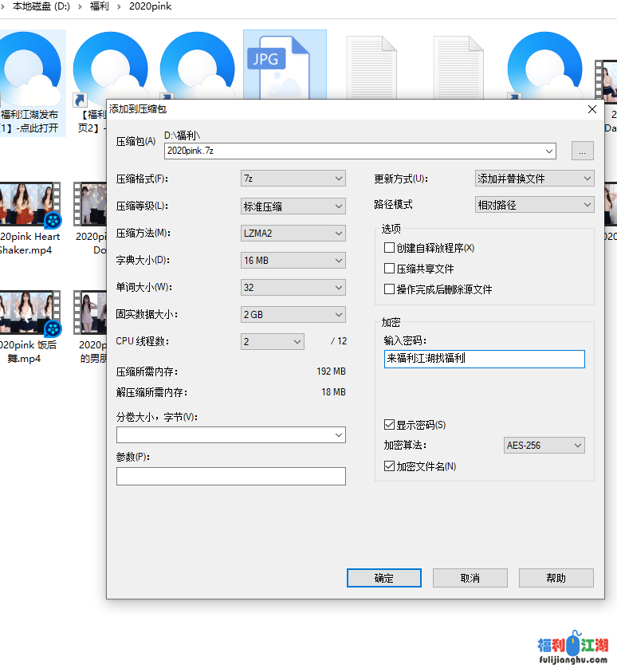Image resolution: width=617 pixels, height=672 pixels.
Task: Select the rightmost cloud shortcut icon in top row
Action: click(x=545, y=67)
